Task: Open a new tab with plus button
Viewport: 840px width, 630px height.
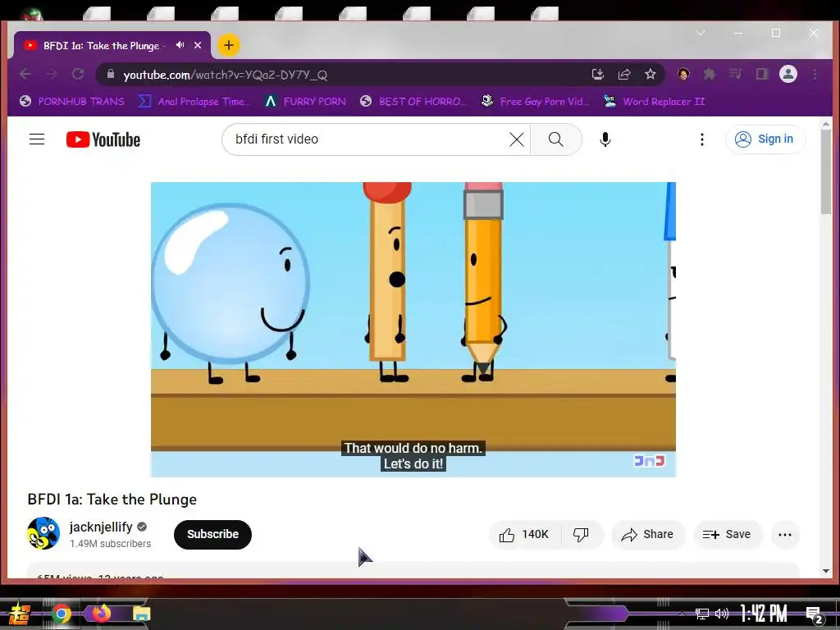Action: (229, 45)
